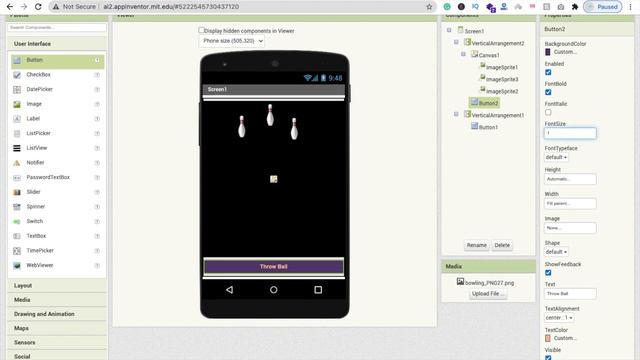Bookmark this page with the star

(x=429, y=7)
